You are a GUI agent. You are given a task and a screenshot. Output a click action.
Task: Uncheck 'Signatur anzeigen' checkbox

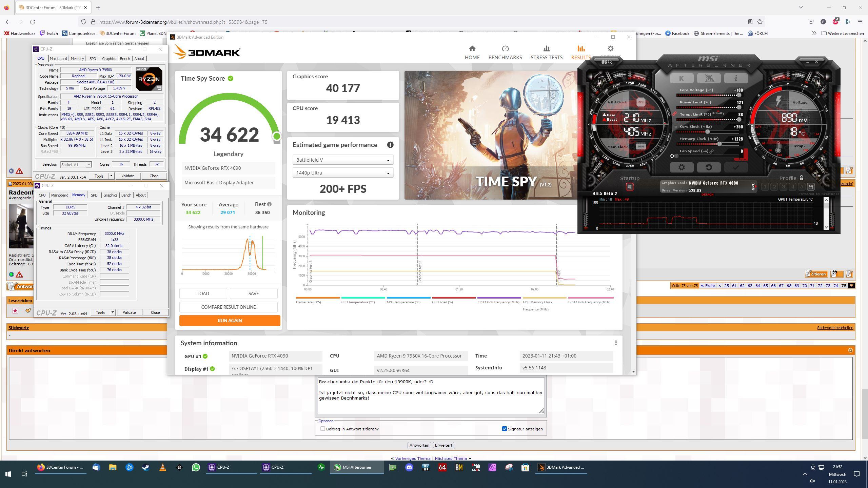tap(504, 429)
